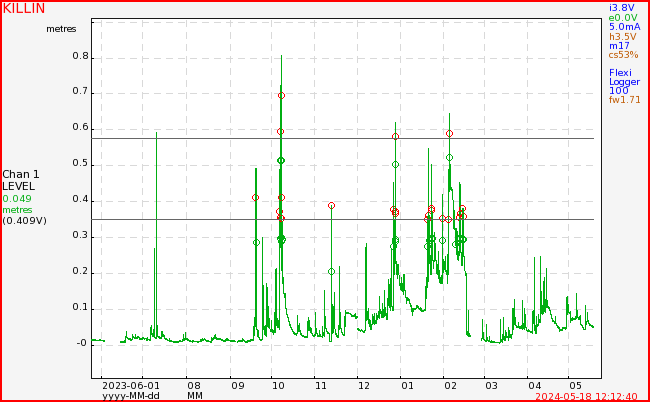Click the 09 month x-axis label
Viewport: 650px width, 402px height.
[x=238, y=386]
